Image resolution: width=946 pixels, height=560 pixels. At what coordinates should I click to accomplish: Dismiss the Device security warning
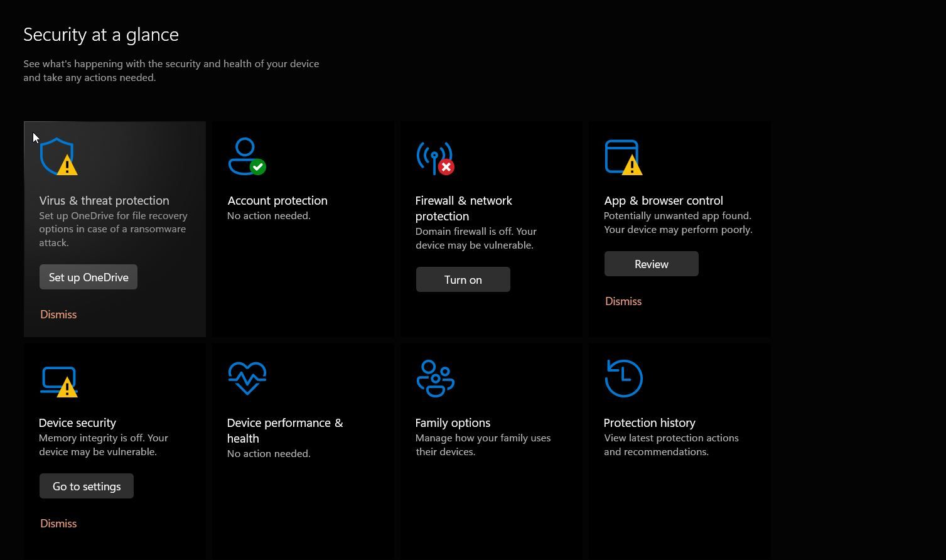coord(58,523)
